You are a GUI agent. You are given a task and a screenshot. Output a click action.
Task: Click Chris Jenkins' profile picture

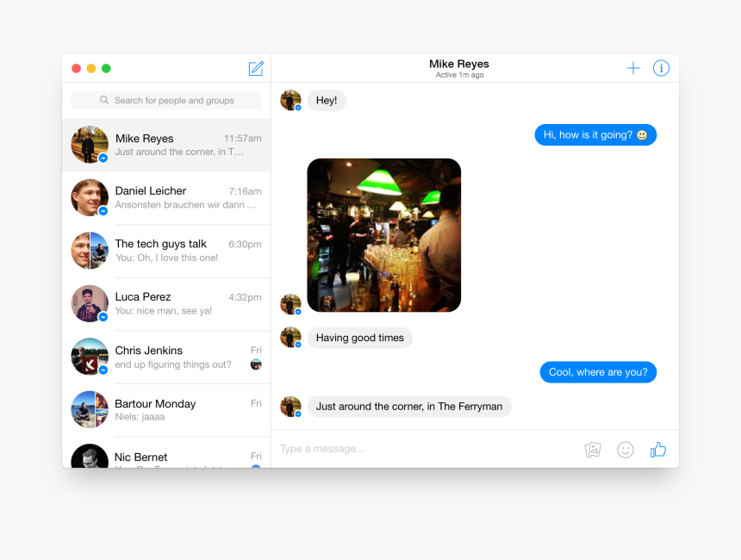click(90, 357)
